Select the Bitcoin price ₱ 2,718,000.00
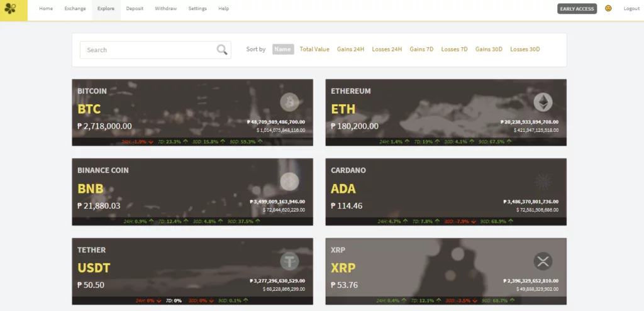 point(105,126)
